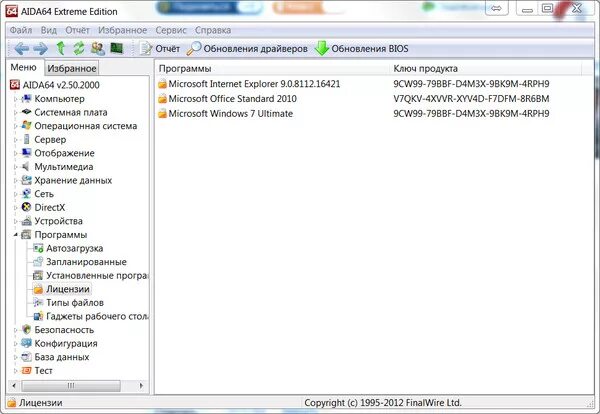
Task: Click the Office Standard 2010 row icon
Action: (163, 99)
